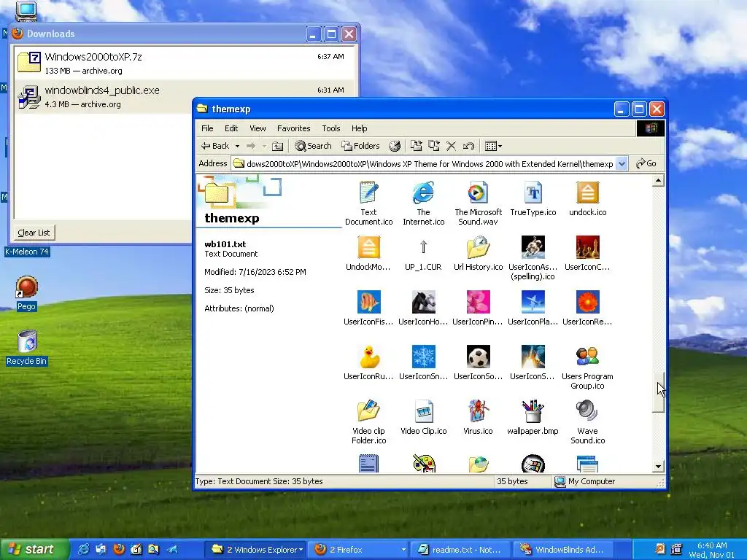Screen dimensions: 747x560
Task: Open the Recycle Bin desktop icon
Action: click(x=27, y=348)
